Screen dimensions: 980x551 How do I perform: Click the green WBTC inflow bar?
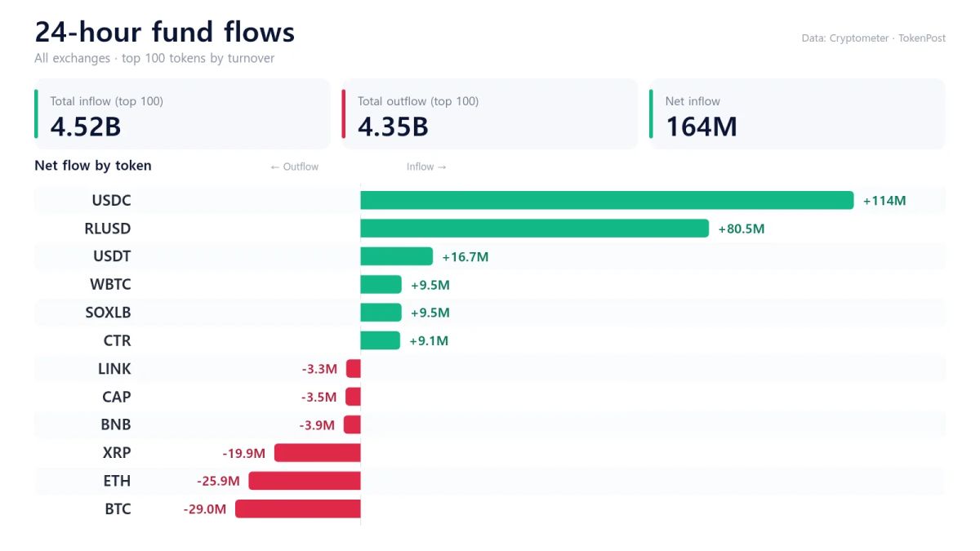[381, 285]
